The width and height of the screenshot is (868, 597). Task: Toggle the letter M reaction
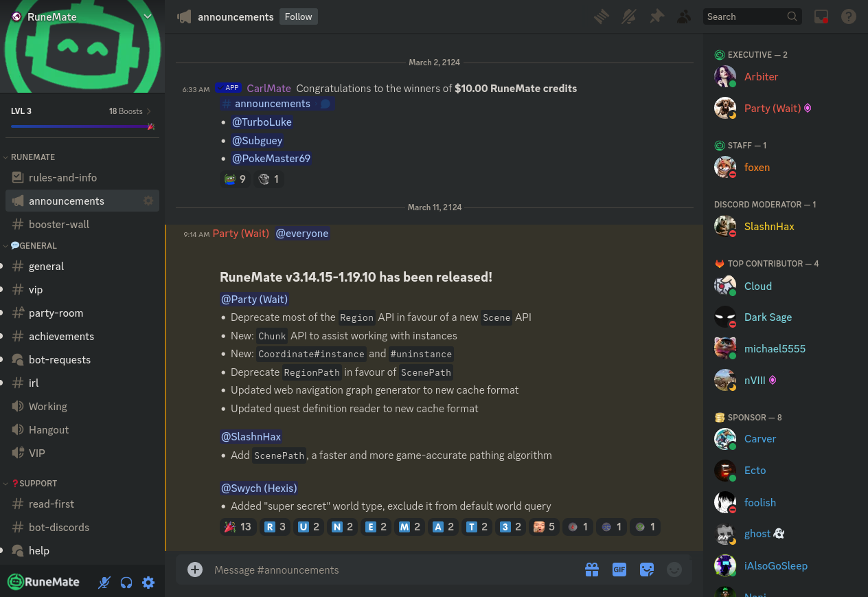[410, 527]
